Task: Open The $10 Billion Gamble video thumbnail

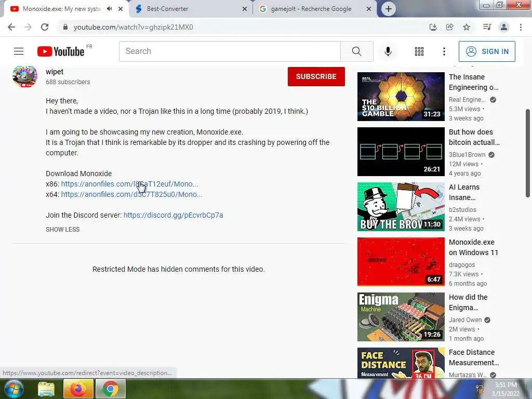Action: pyautogui.click(x=401, y=96)
